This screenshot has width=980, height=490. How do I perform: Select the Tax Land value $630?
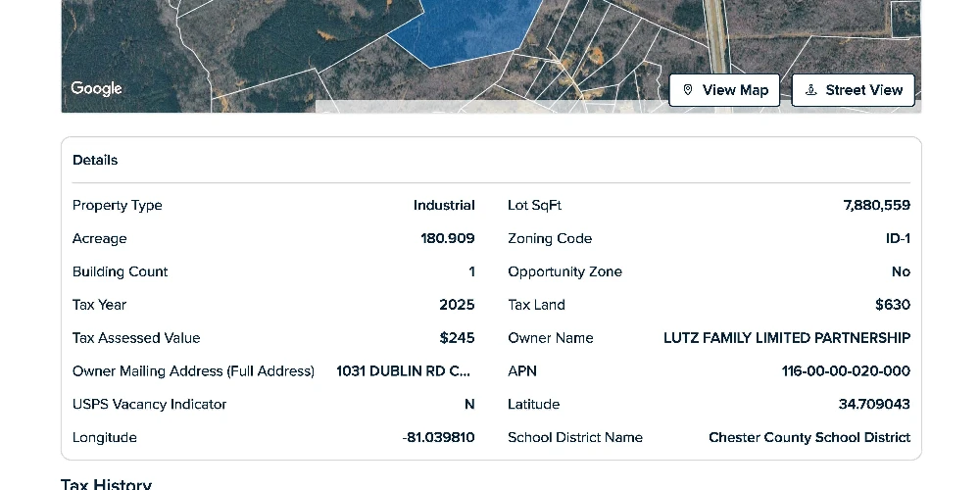[893, 305]
